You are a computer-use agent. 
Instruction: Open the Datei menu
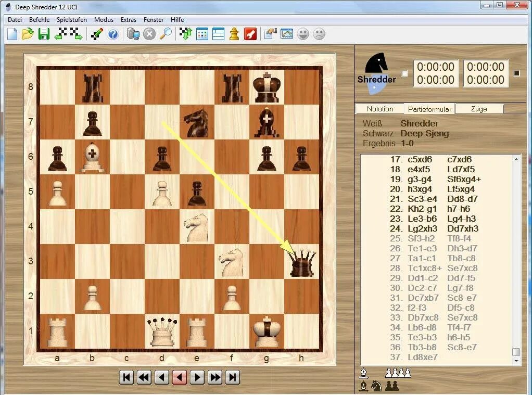[x=15, y=20]
